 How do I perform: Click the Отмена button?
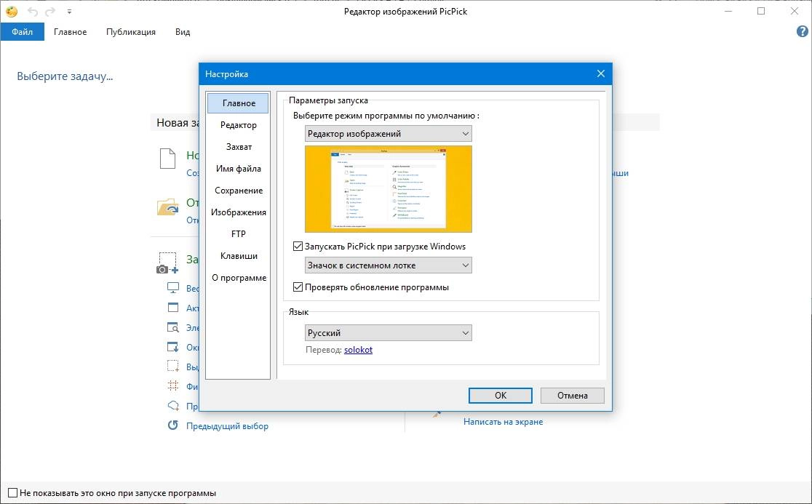point(572,396)
